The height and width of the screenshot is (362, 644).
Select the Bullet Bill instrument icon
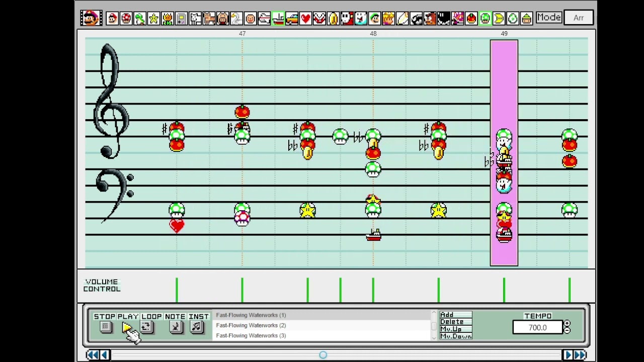416,19
